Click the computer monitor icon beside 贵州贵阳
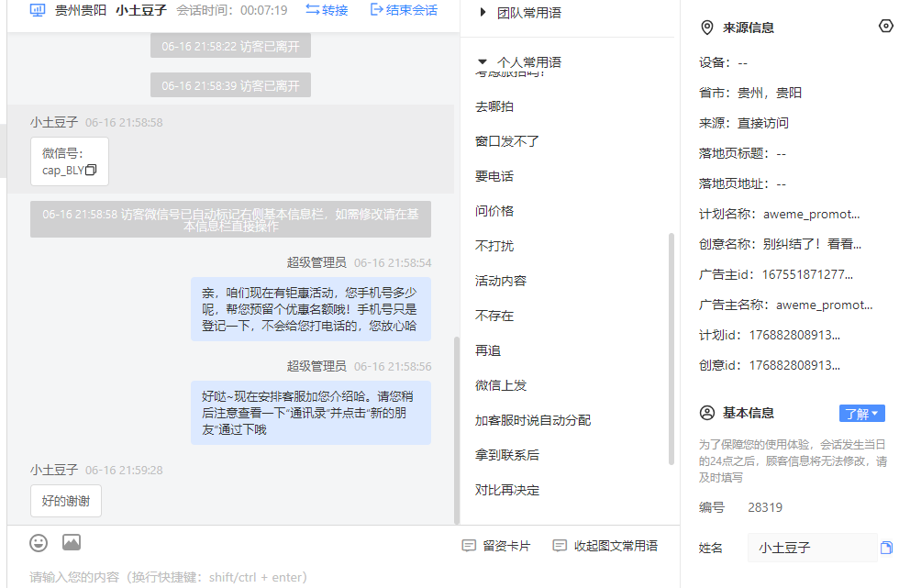Screen dimensions: 899x588 point(38,10)
